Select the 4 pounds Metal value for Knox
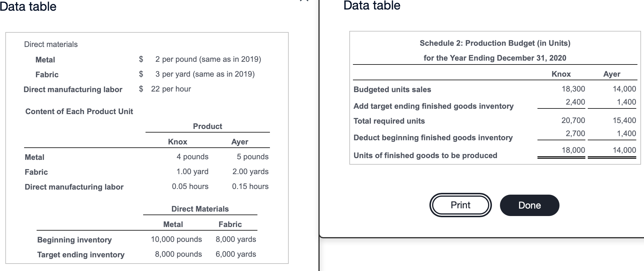This screenshot has height=271, width=644. click(193, 157)
